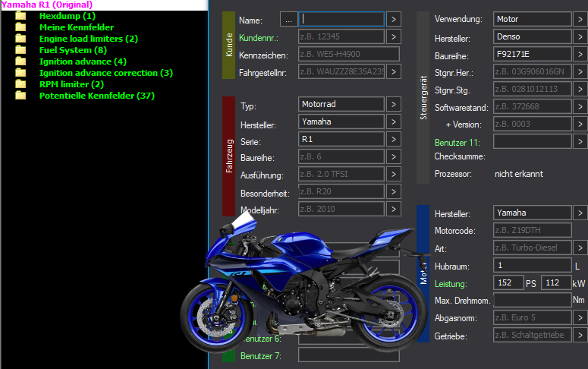Viewport: 588px width, 369px height.
Task: Open arrow next to vehicle Hersteller Yamaha
Action: [393, 121]
